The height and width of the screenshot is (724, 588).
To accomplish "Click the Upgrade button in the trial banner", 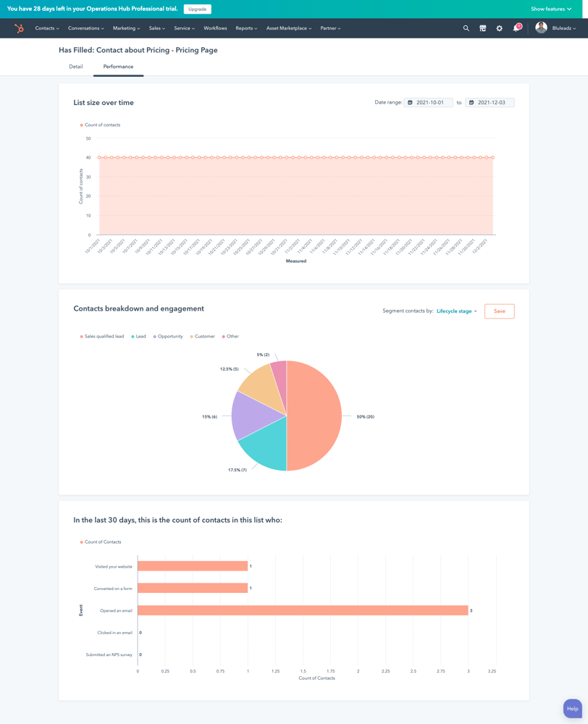I will pyautogui.click(x=197, y=9).
